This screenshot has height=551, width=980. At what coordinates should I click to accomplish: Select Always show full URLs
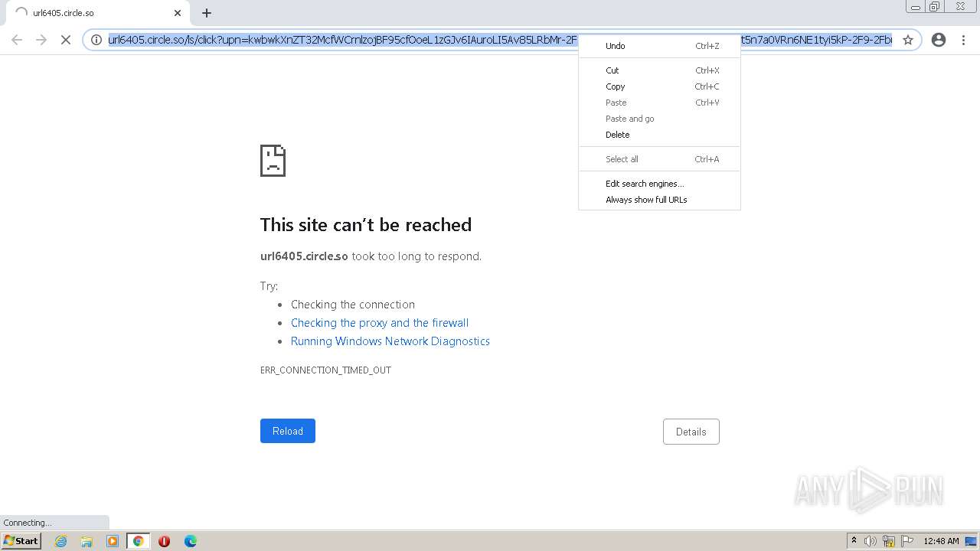click(x=659, y=200)
